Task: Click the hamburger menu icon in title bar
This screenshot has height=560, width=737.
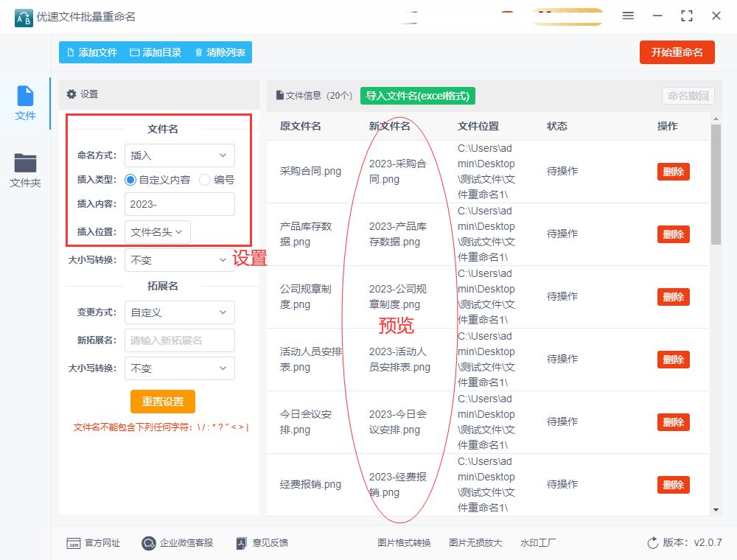Action: coord(628,15)
